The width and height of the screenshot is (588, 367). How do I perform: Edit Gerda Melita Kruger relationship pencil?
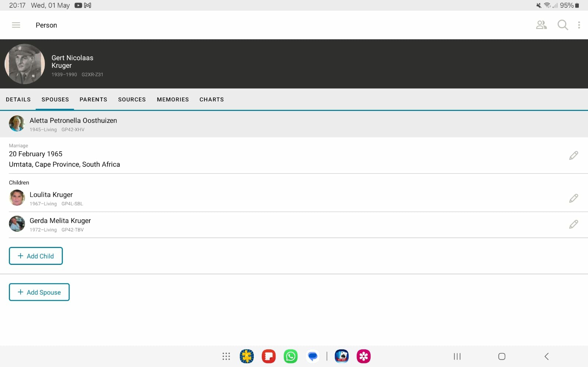click(x=573, y=224)
